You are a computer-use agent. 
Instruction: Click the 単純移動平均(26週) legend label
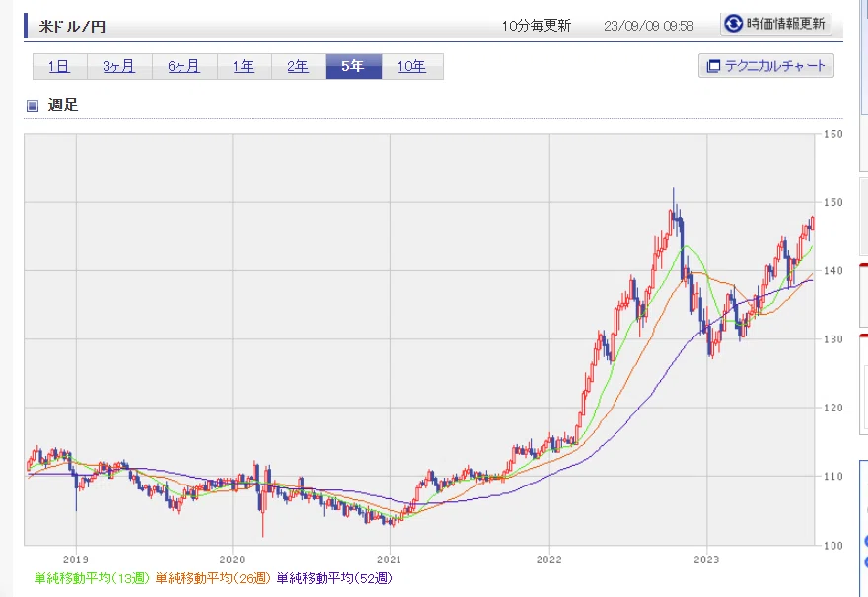click(x=213, y=578)
